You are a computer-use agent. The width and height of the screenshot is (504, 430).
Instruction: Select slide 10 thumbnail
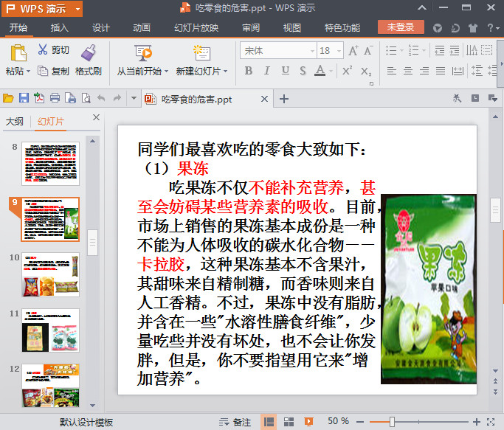pos(50,274)
